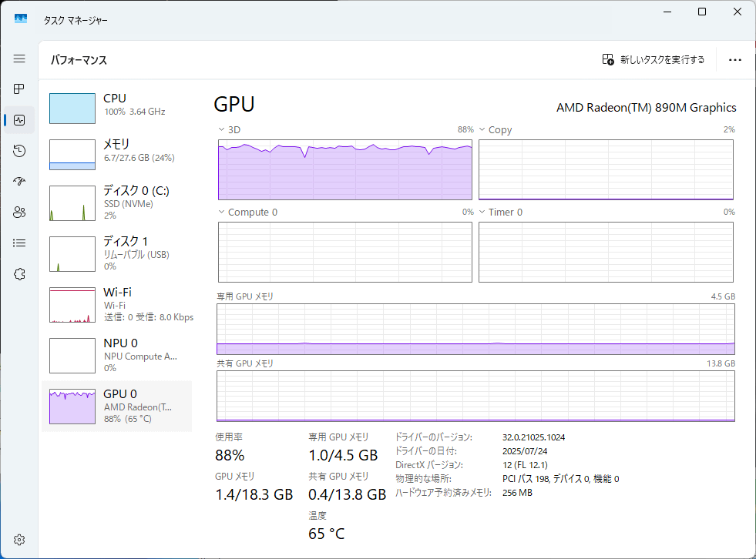Click driver version 32.0.21025.1024
The image size is (756, 559).
click(x=534, y=437)
